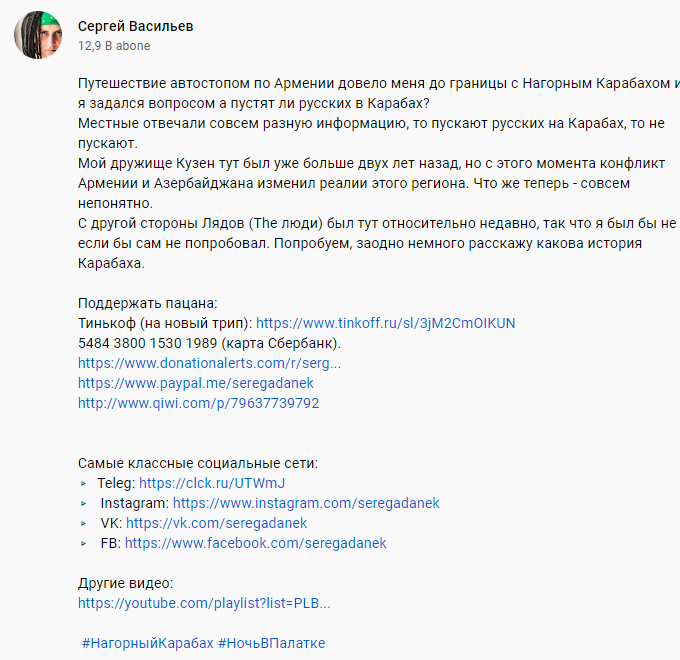Open the qiwi.com payment link
The height and width of the screenshot is (660, 680).
click(198, 403)
